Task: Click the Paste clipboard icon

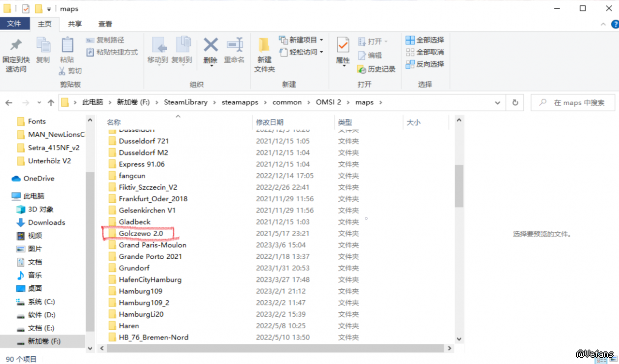Action: [x=67, y=45]
